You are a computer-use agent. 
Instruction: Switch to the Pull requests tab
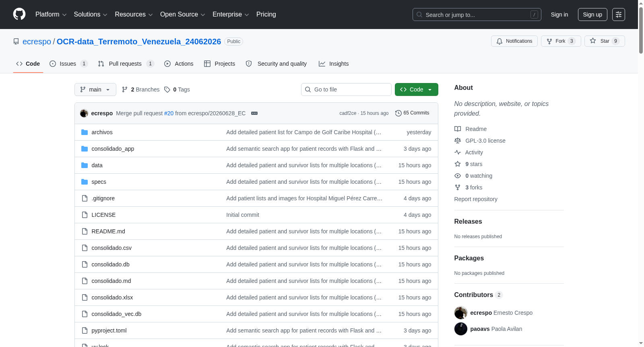click(x=126, y=64)
